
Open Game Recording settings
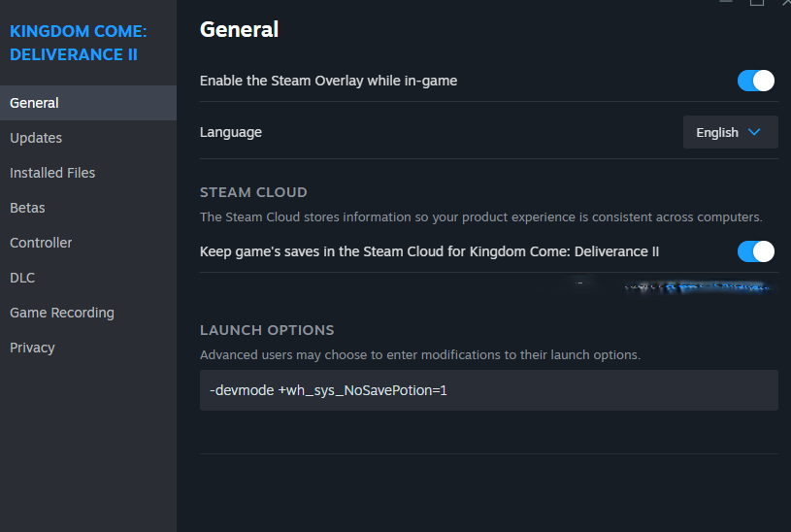point(62,313)
